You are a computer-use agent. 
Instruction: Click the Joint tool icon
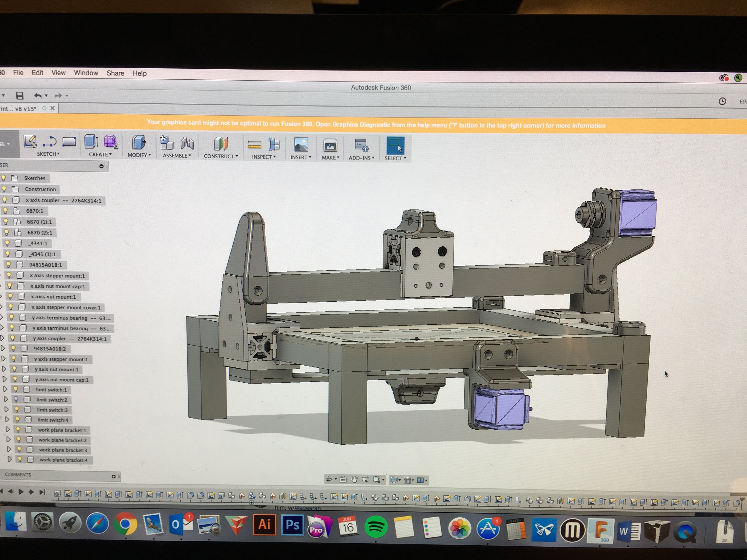[187, 143]
